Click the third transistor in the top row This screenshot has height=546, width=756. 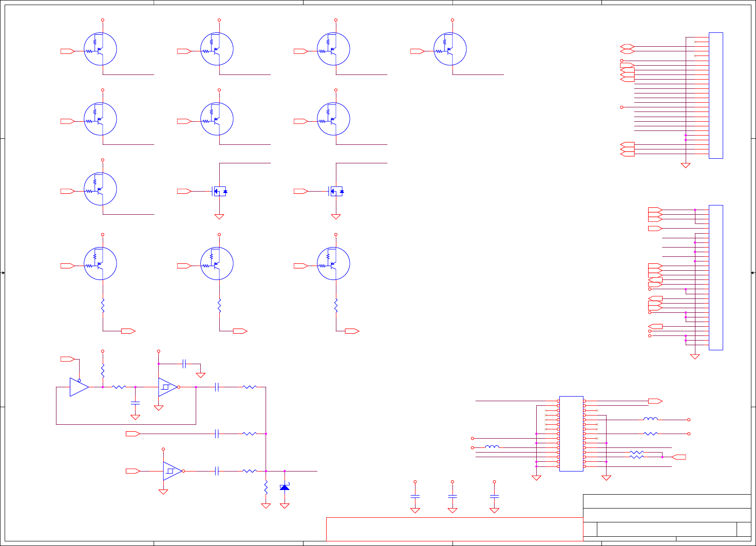pos(334,49)
